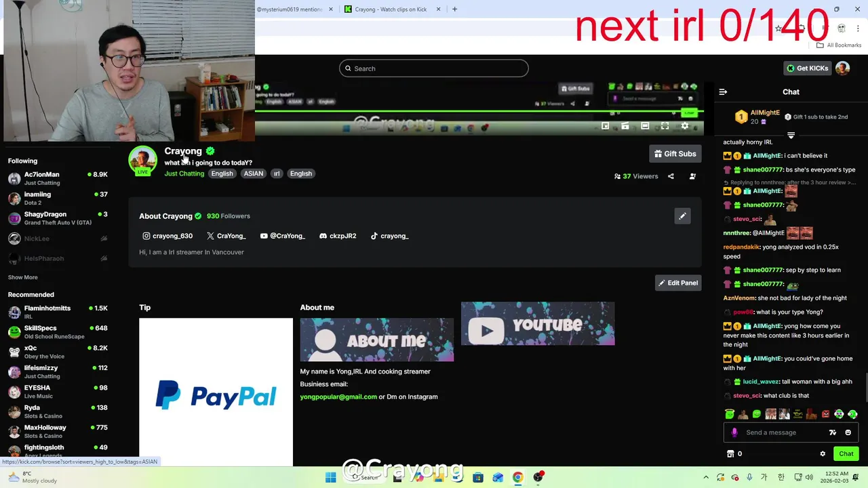This screenshot has width=868, height=488.
Task: Click the Just Chatting category link
Action: (x=184, y=174)
